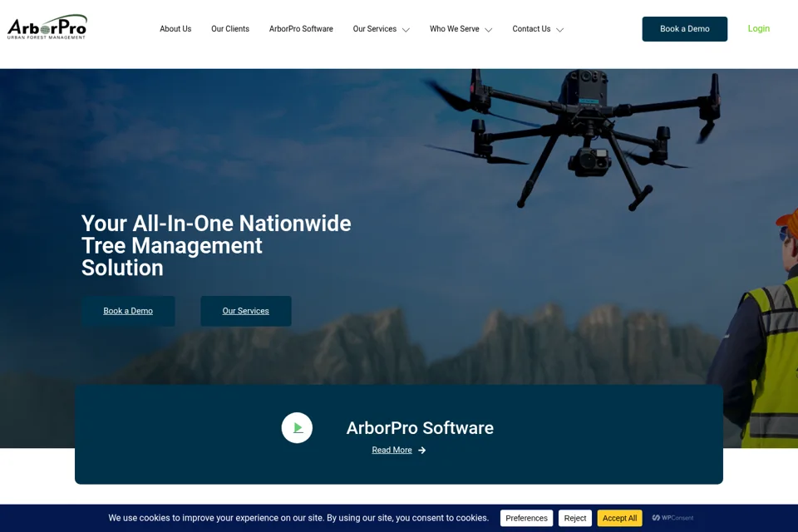The image size is (798, 532).
Task: Click the arrow next to Read More
Action: point(422,450)
